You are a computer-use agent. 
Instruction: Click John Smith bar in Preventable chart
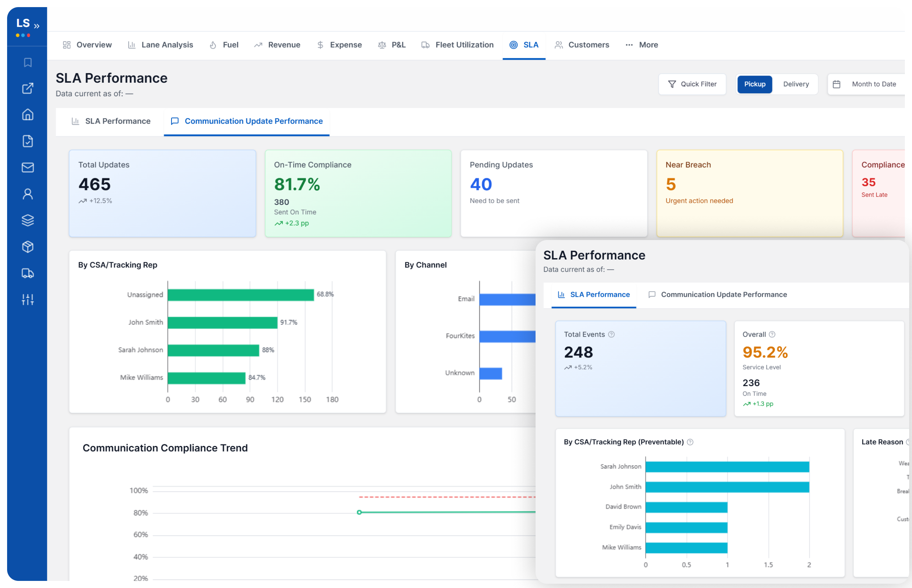click(x=727, y=487)
